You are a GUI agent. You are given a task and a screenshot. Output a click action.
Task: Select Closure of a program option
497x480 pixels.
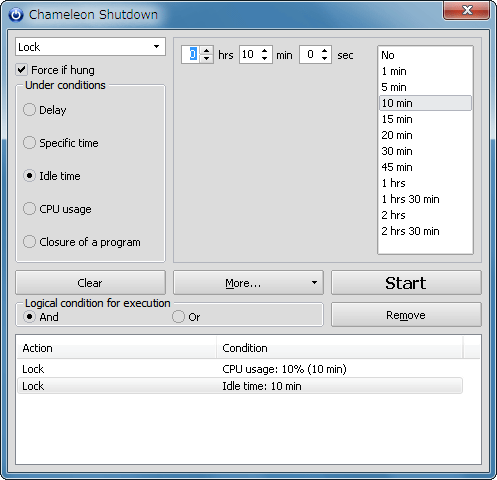[x=29, y=242]
